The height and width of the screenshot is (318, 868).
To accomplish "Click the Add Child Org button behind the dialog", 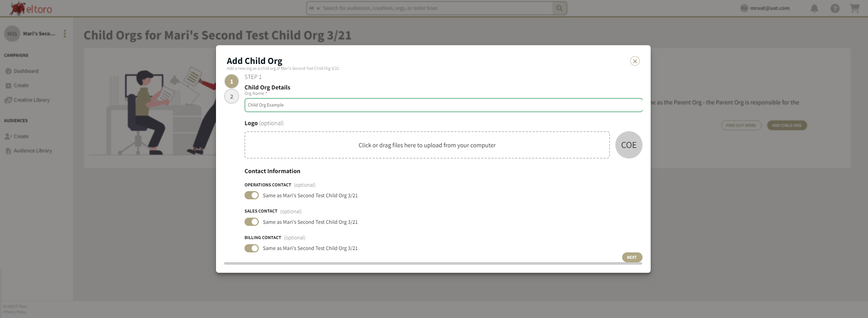I will pos(787,125).
